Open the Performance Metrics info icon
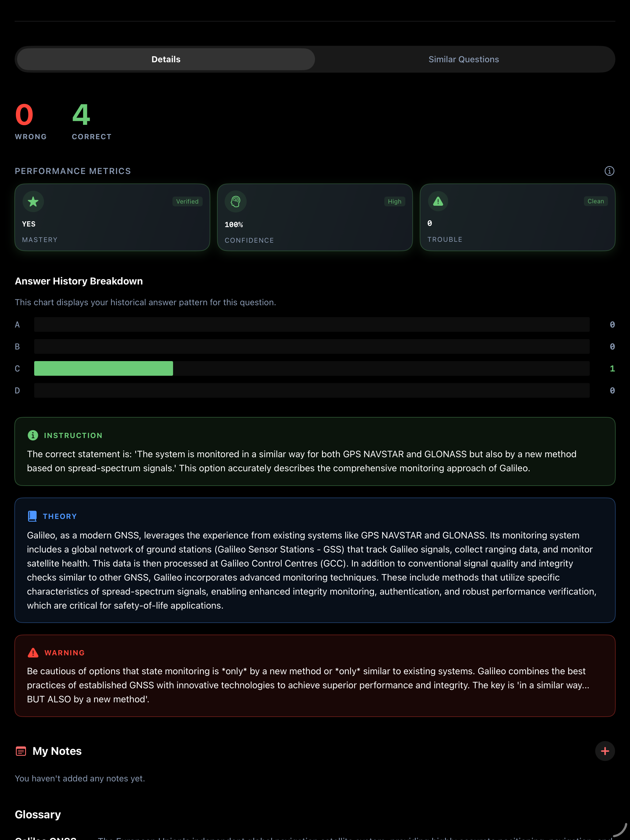This screenshot has width=630, height=840. (609, 171)
